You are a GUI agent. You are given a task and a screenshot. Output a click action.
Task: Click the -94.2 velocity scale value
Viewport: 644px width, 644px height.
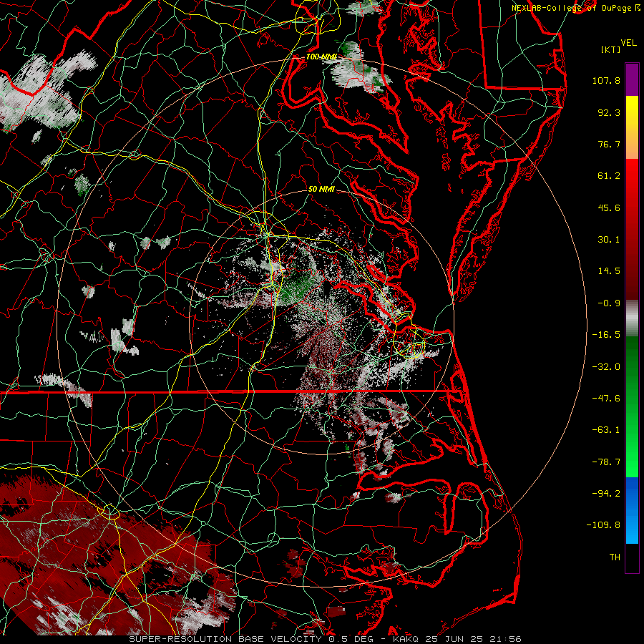(606, 493)
